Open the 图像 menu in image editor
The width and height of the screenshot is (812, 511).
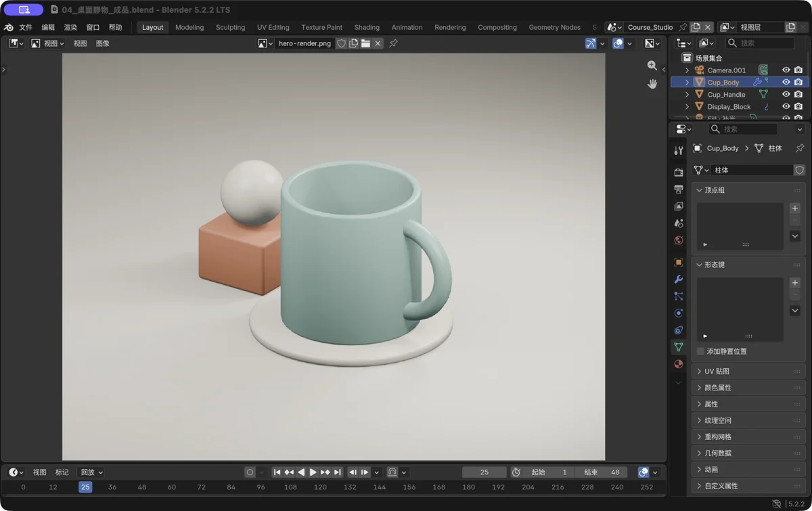(x=102, y=43)
